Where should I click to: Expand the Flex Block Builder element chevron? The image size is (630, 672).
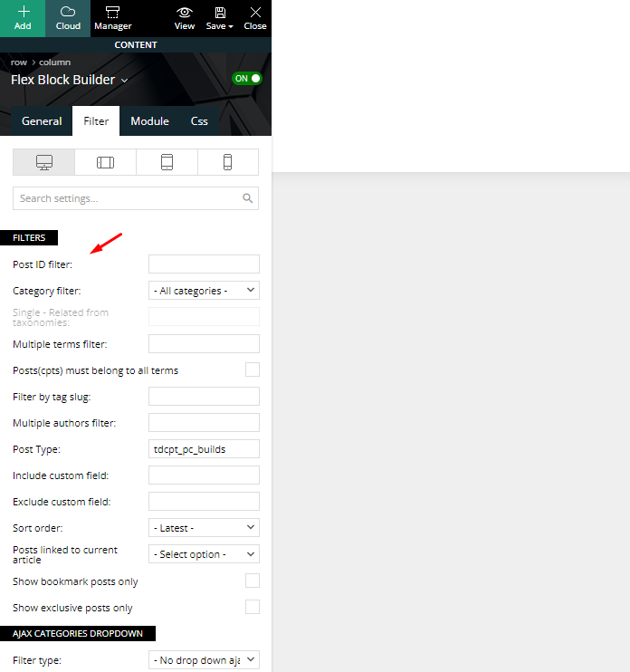(x=124, y=81)
